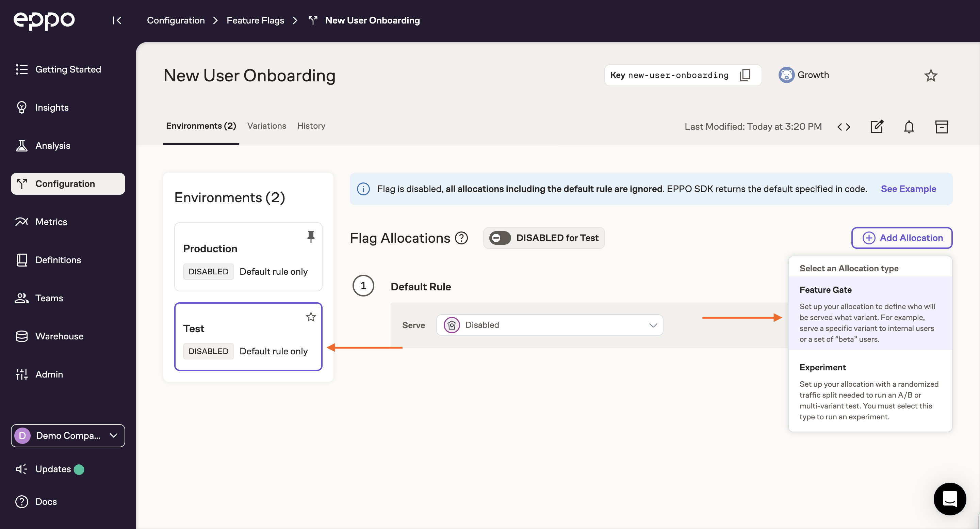Click the Add Allocation button
This screenshot has height=529, width=980.
click(902, 238)
